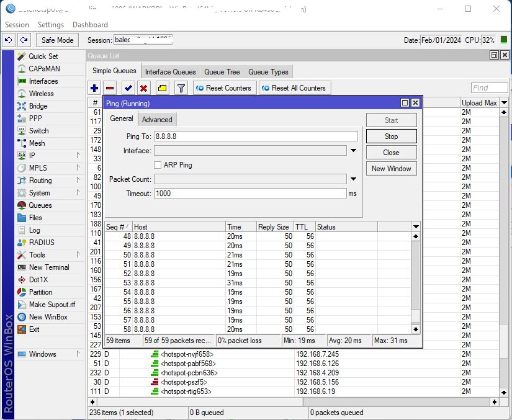Open a New Terminal
This screenshot has width=512, height=420.
[x=49, y=267]
